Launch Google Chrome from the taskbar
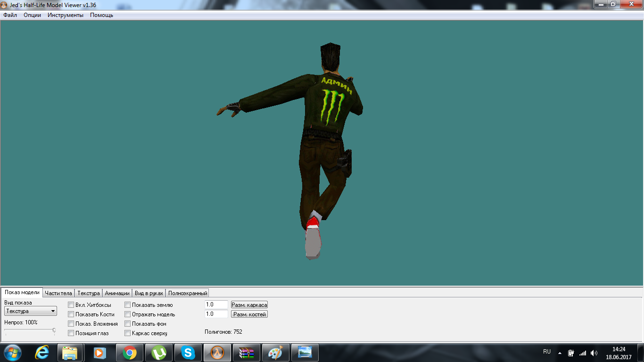The image size is (644, 362). 130,353
